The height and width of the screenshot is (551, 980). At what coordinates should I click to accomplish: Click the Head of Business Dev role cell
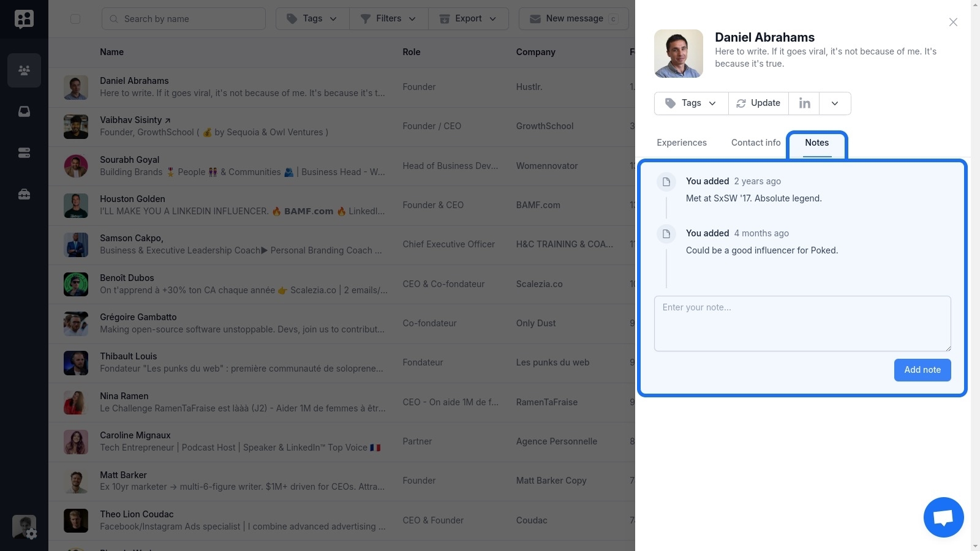pos(450,166)
